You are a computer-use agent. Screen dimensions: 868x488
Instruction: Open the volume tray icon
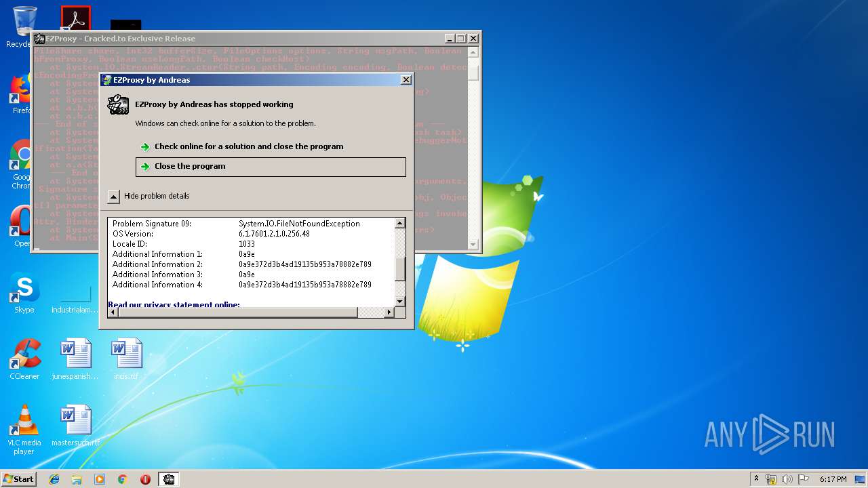click(x=787, y=479)
